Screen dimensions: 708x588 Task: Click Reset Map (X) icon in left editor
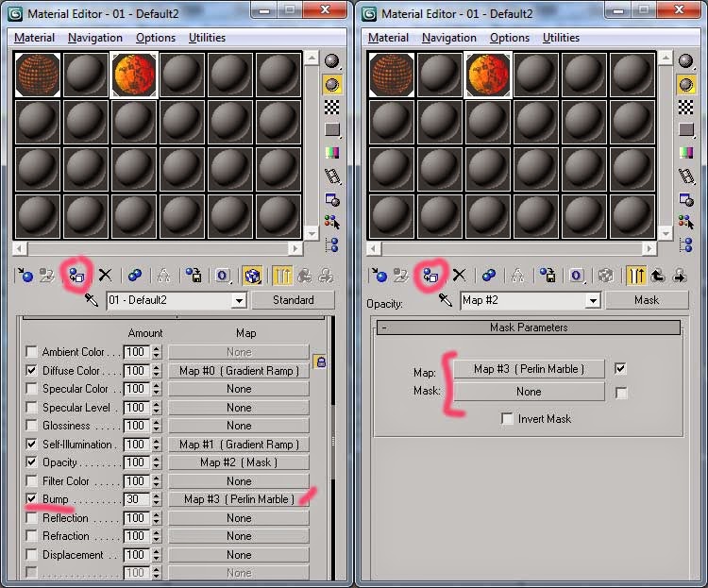tap(105, 275)
